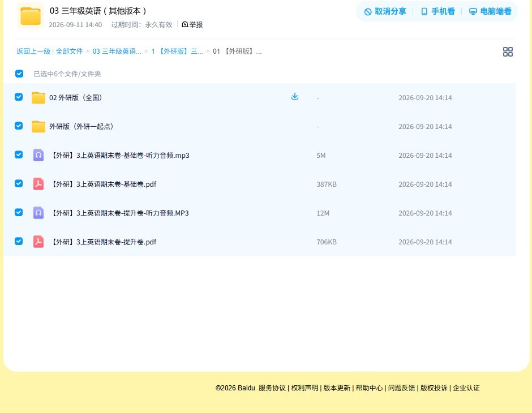Image resolution: width=532 pixels, height=413 pixels.
Task: Click 企业认证 footer link
Action: 466,388
